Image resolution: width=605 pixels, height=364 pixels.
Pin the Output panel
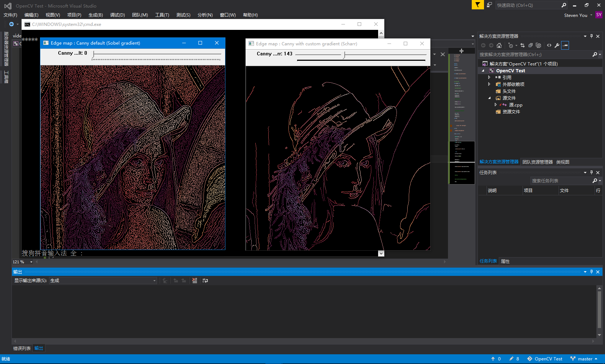pyautogui.click(x=591, y=272)
